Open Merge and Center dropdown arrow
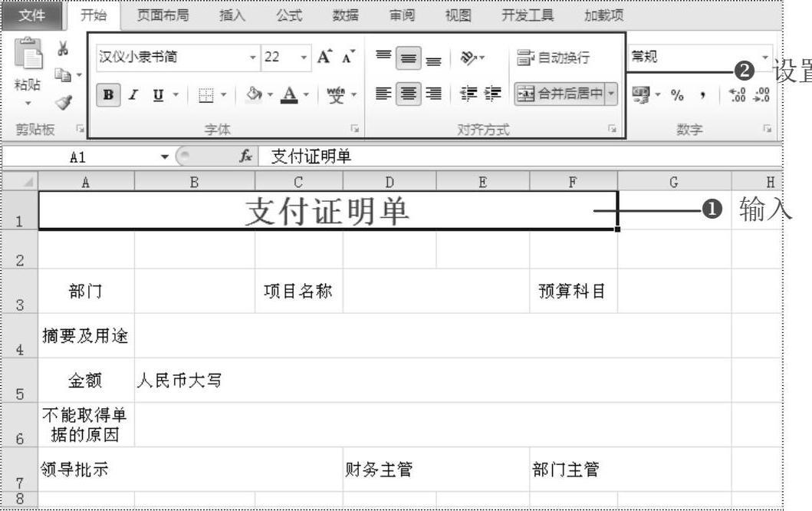 612,94
